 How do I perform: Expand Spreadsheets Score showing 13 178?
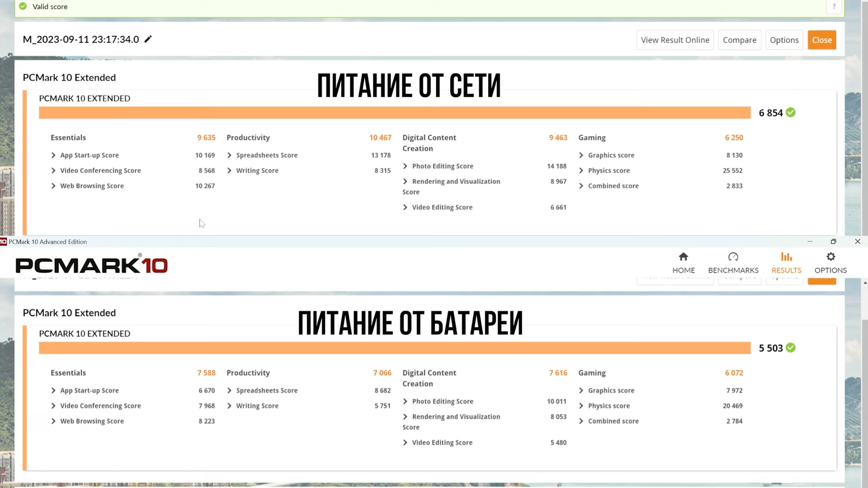(229, 155)
